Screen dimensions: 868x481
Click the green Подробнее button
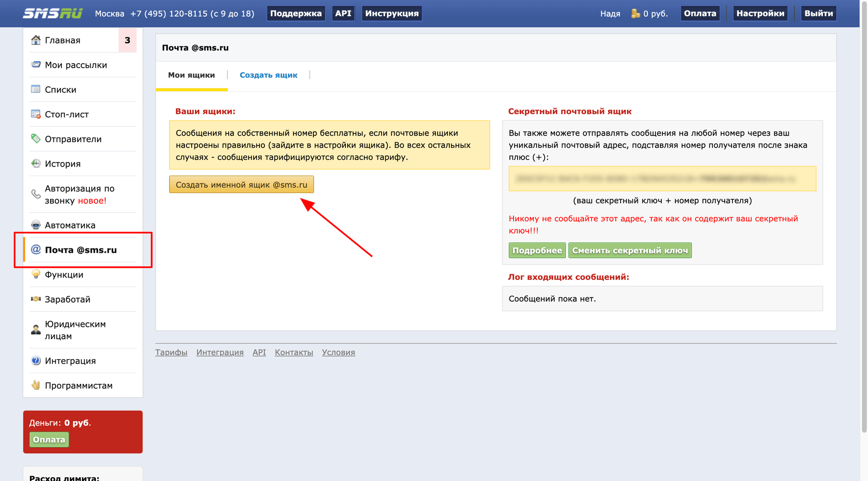click(537, 250)
